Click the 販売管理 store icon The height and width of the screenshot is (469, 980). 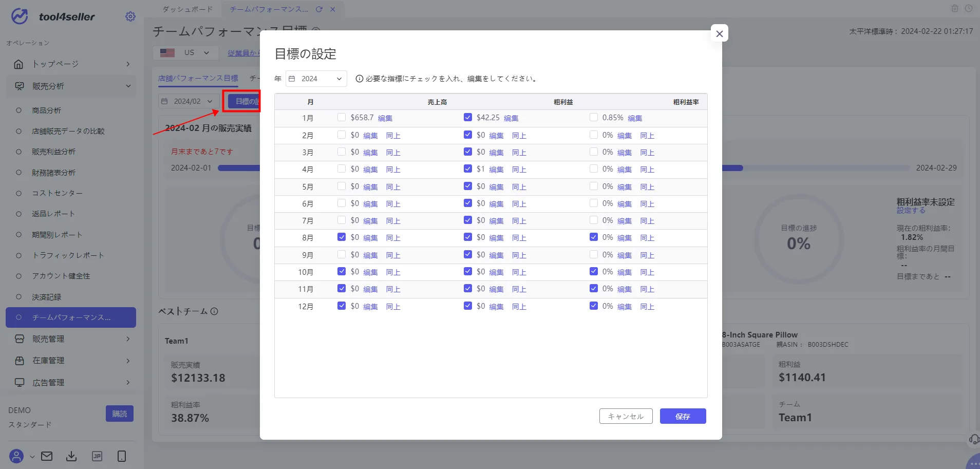20,339
